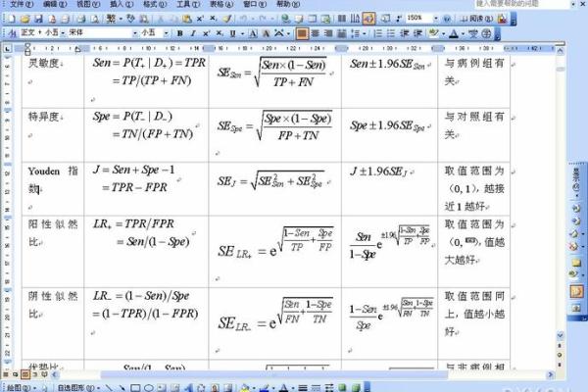Open the 表格 (Table) menu
Image resolution: width=588 pixels, height=392 pixels.
click(220, 5)
